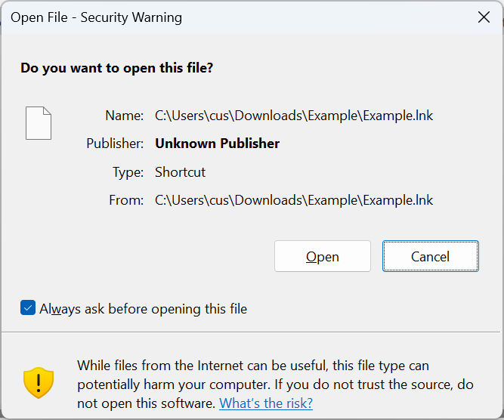This screenshot has width=504, height=420.
Task: Click the dialog title bar text
Action: 96,17
